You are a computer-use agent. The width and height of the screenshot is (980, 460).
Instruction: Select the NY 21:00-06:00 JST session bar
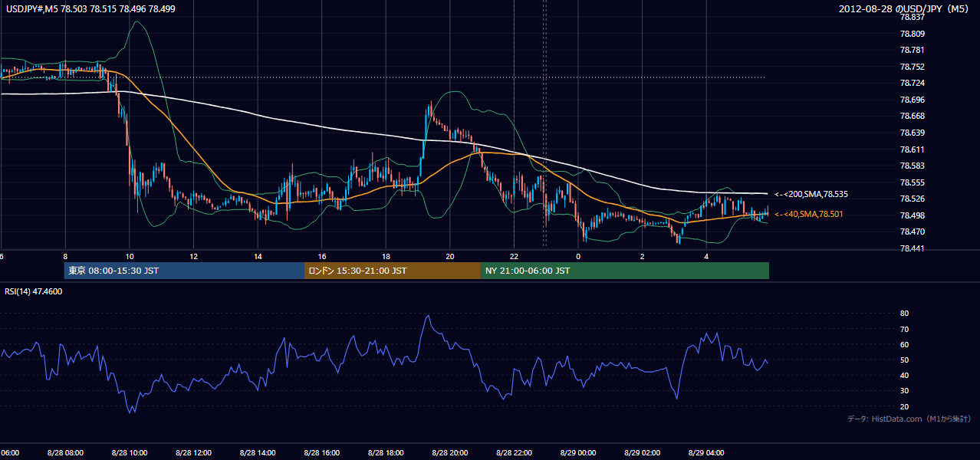click(625, 271)
